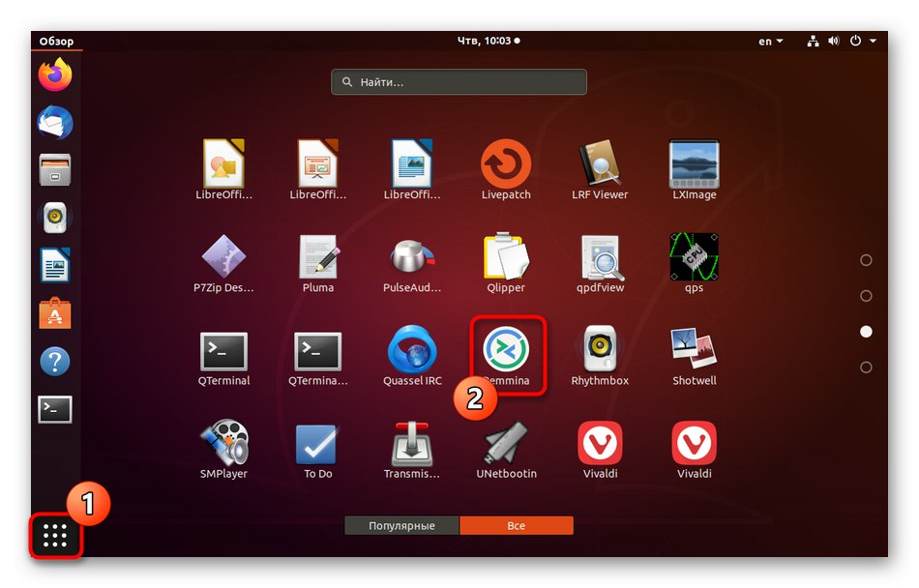Open the truncated "QTermina…" app
The width and height of the screenshot is (919, 588).
(317, 357)
